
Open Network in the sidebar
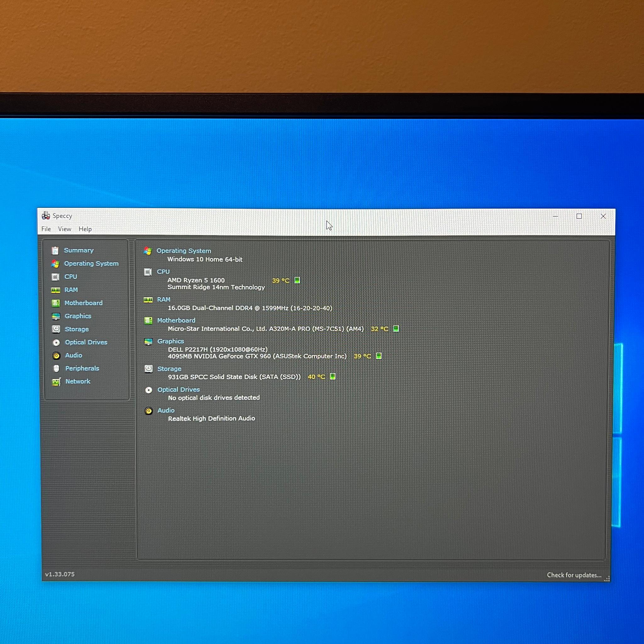point(78,381)
